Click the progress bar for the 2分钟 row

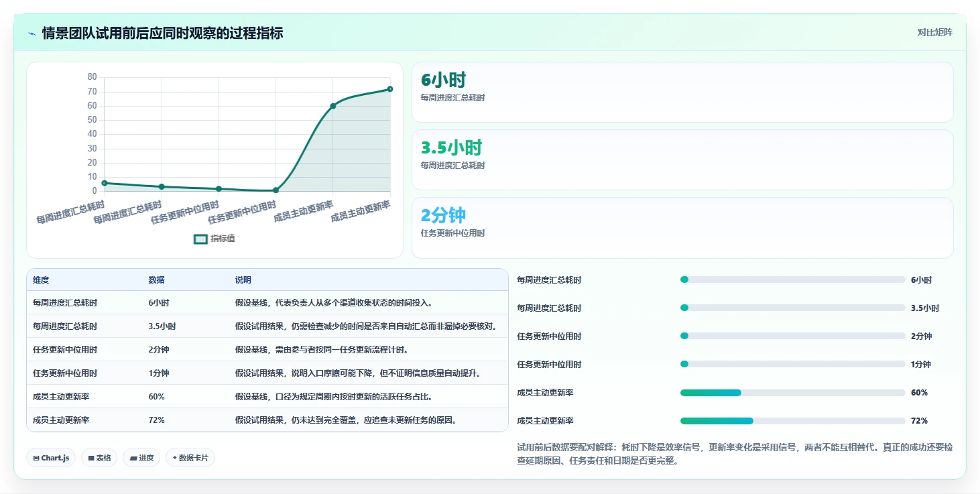click(x=792, y=336)
